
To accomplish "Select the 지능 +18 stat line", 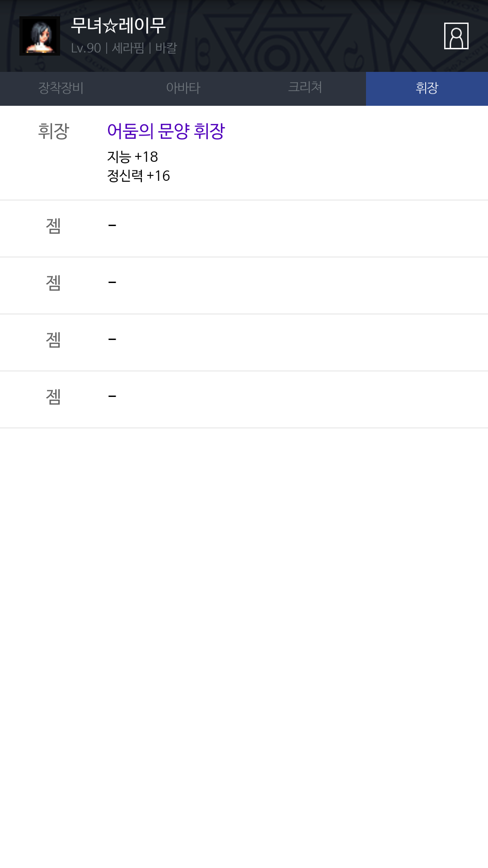I will point(132,156).
